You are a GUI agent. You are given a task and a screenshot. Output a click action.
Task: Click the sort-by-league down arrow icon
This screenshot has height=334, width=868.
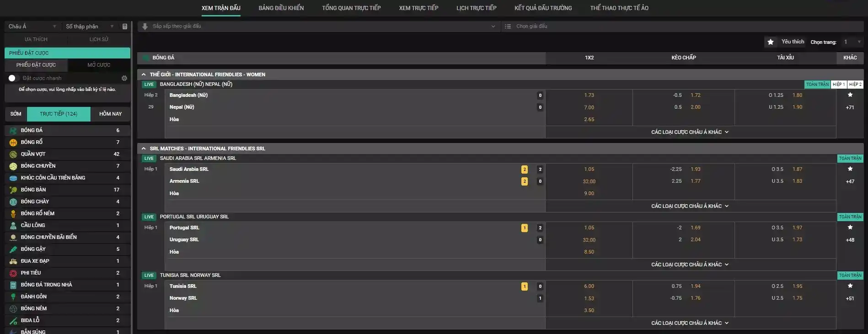[x=145, y=27]
